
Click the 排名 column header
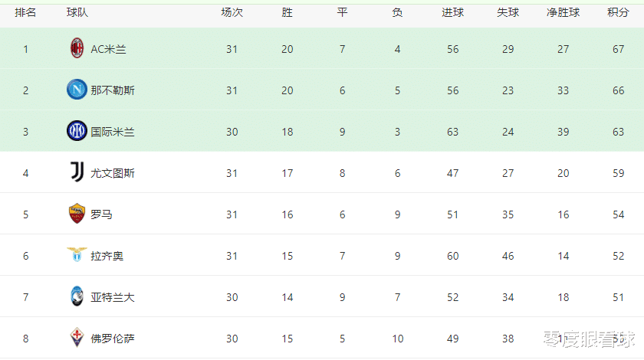pos(25,13)
